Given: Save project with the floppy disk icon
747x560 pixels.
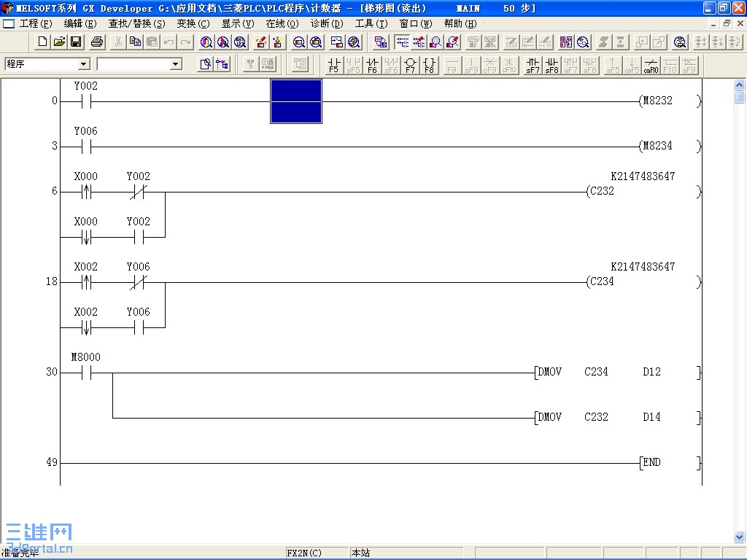Looking at the screenshot, I should (x=76, y=42).
